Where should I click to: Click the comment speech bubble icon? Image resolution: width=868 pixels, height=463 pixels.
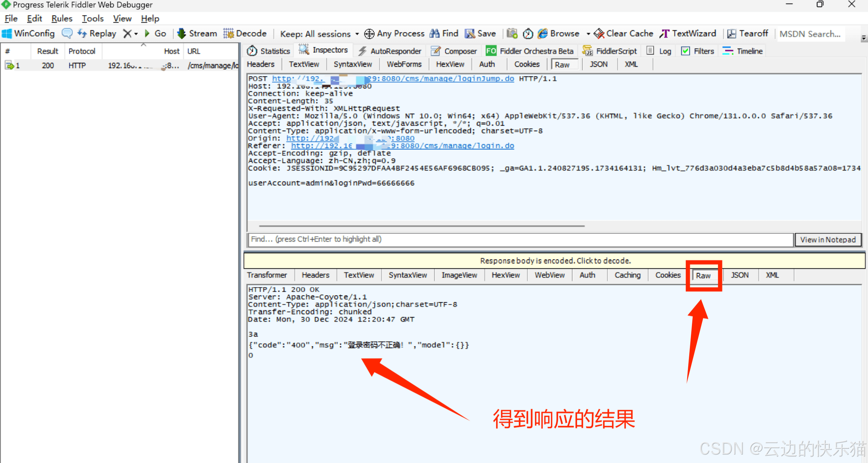67,33
